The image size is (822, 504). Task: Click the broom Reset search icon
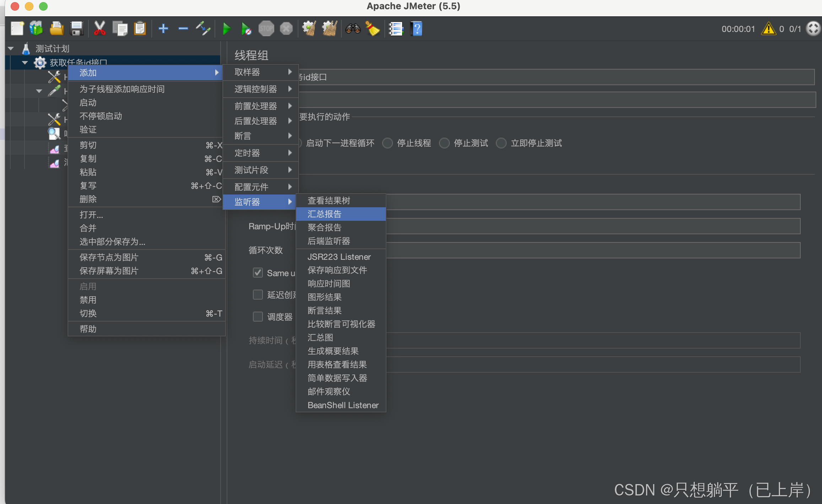373,29
